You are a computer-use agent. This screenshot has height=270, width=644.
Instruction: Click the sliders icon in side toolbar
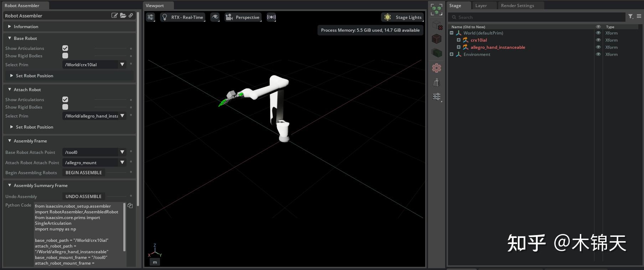point(437,97)
